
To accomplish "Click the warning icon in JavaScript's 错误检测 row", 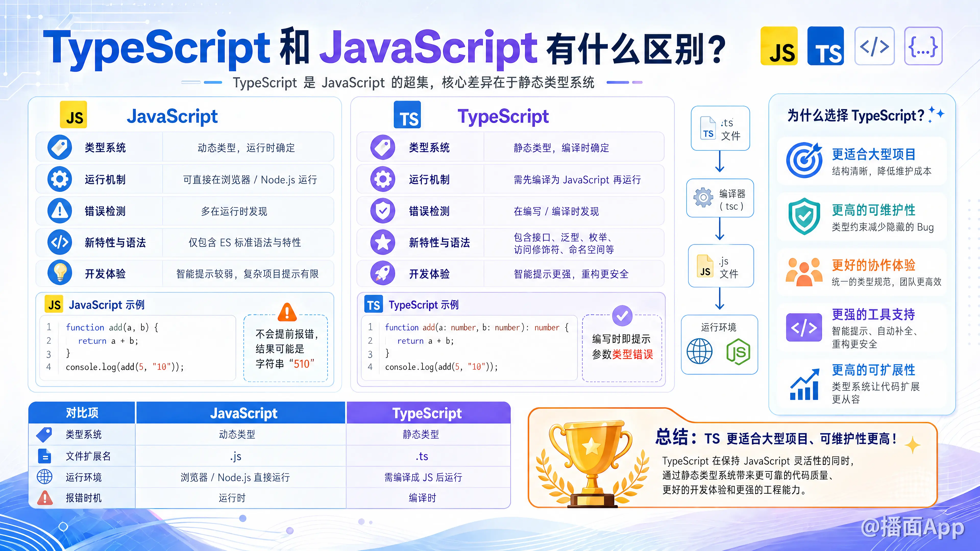I will pyautogui.click(x=60, y=211).
